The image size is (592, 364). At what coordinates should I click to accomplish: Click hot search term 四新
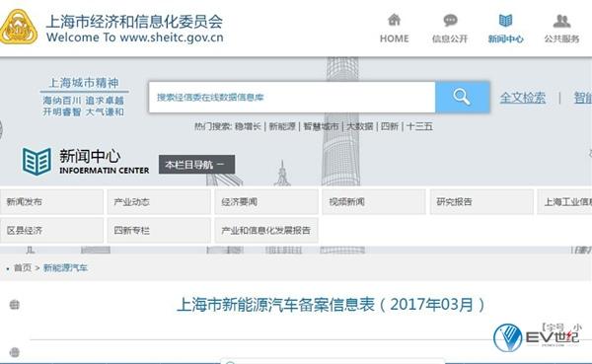(x=390, y=126)
